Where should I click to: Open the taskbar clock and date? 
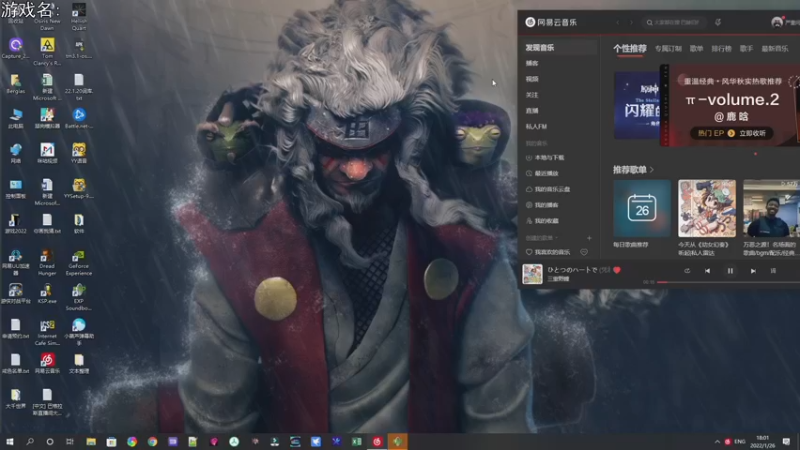pyautogui.click(x=762, y=442)
